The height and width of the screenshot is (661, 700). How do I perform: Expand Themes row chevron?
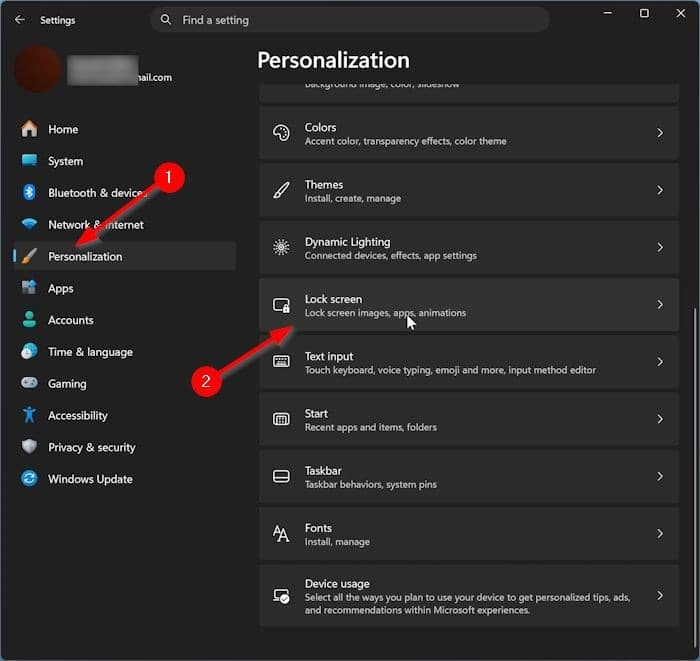(660, 190)
